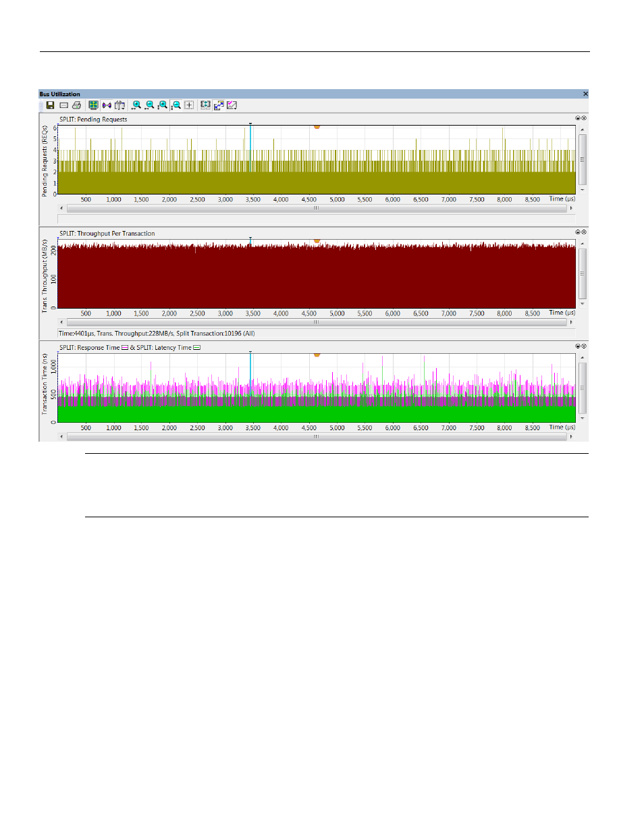
Task: Click orange marker atop Throughput graph
Action: [x=317, y=240]
